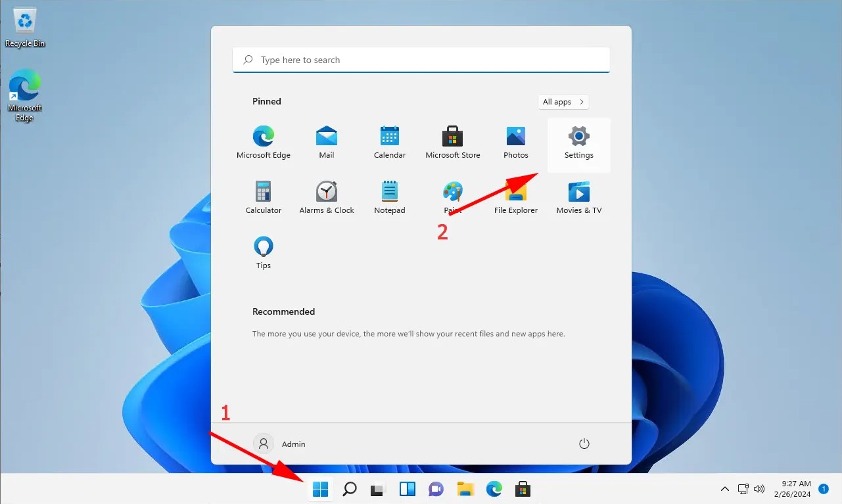Open the Tips app

point(264,254)
